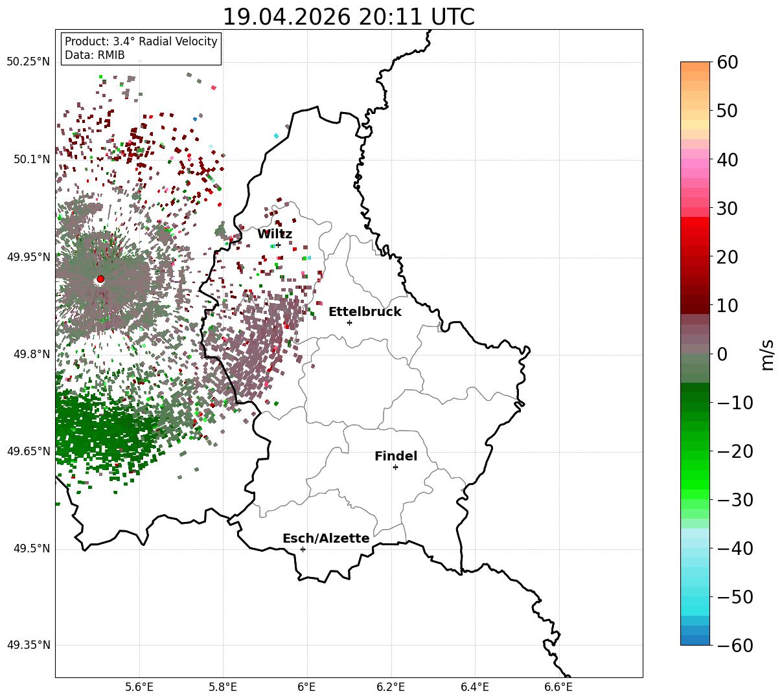Screen dimensions: 782x700
Task: Click the Ettelbruck city label
Action: [x=365, y=312]
